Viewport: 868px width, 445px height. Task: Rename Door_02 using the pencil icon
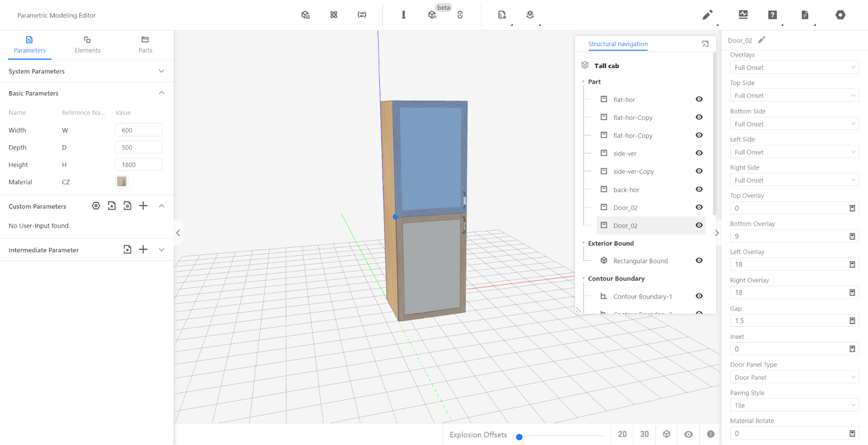762,40
